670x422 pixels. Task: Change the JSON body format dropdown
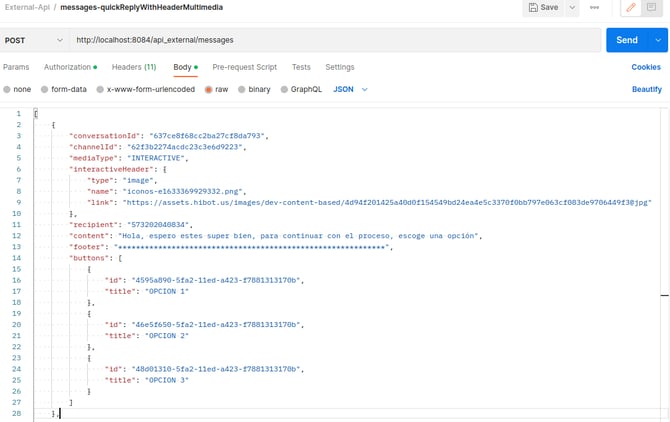[350, 89]
